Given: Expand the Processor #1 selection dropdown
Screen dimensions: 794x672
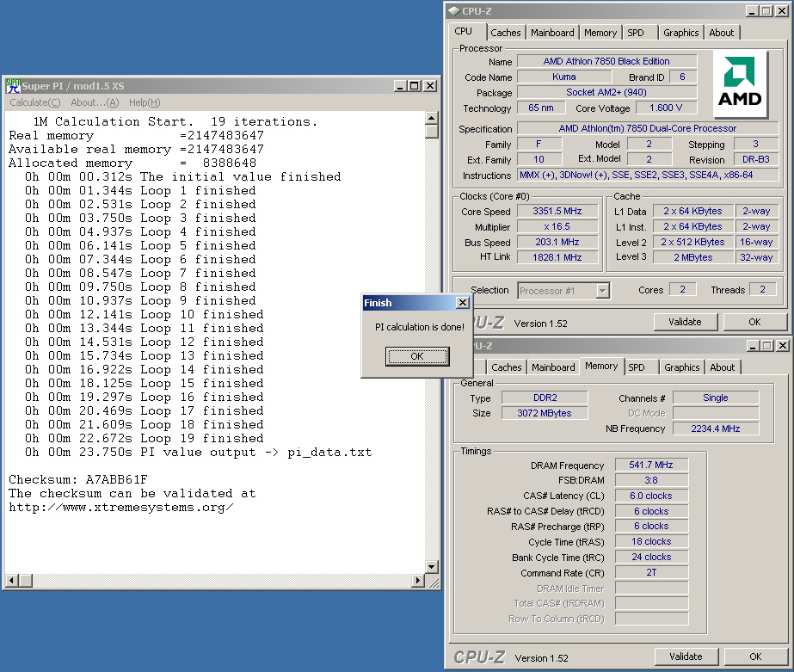Looking at the screenshot, I should click(x=602, y=291).
